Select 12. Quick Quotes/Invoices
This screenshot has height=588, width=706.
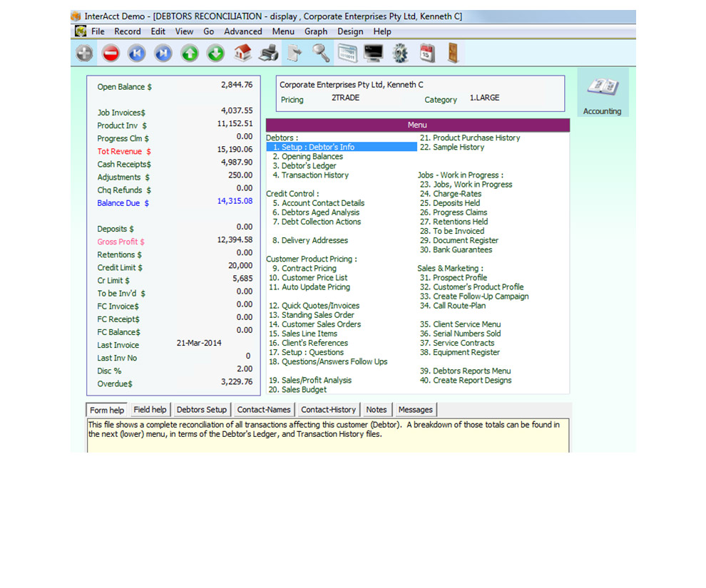314,306
